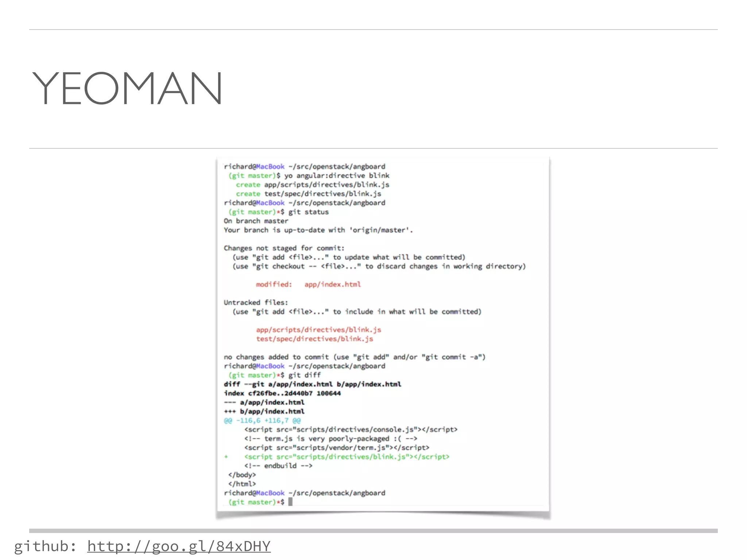Click the 'git status' command line
Image resolution: width=747 pixels, height=560 pixels.
278,212
